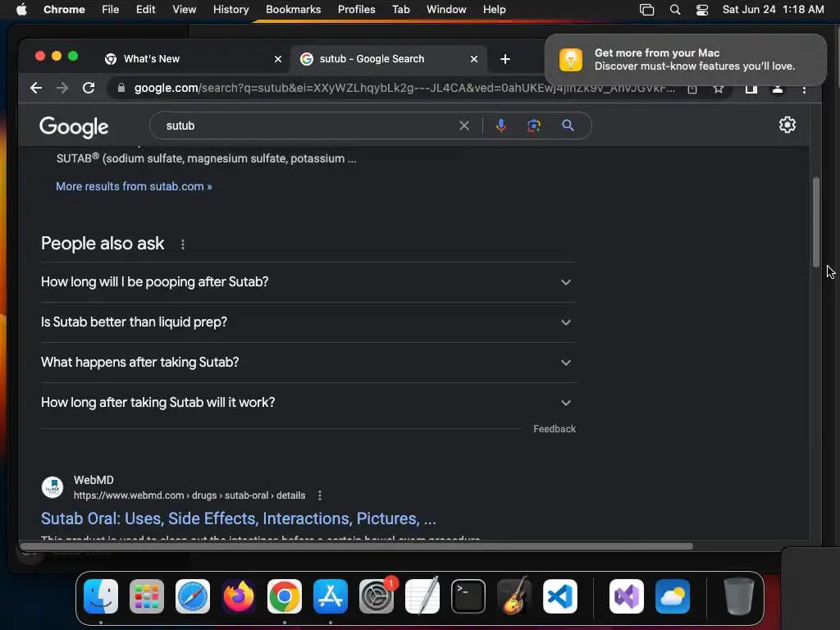This screenshot has width=840, height=630.
Task: Open the Window menu
Action: click(446, 10)
